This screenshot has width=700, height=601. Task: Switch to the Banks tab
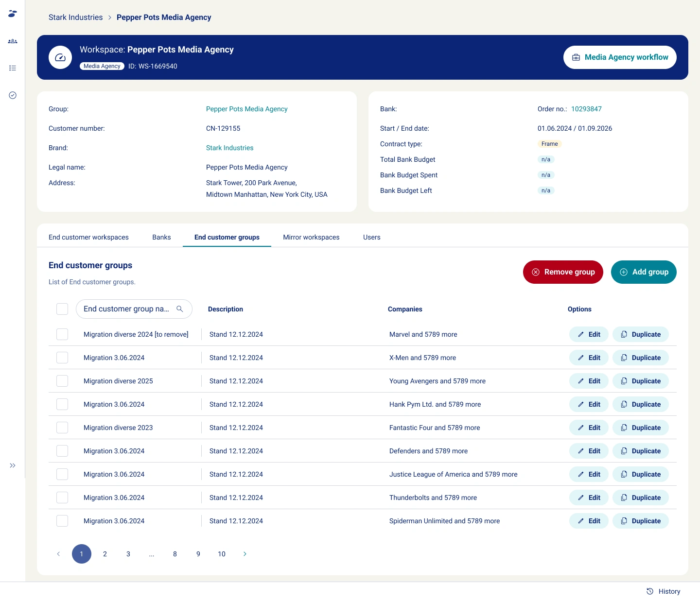[161, 237]
